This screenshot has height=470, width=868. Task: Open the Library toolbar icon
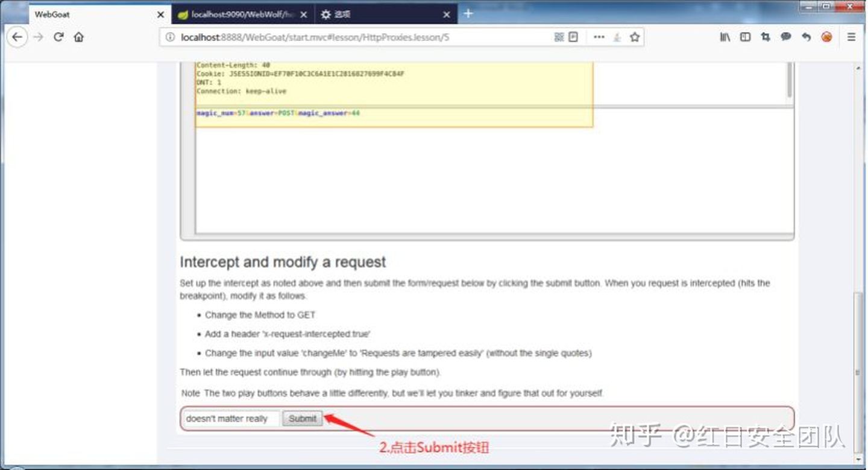[x=725, y=37]
